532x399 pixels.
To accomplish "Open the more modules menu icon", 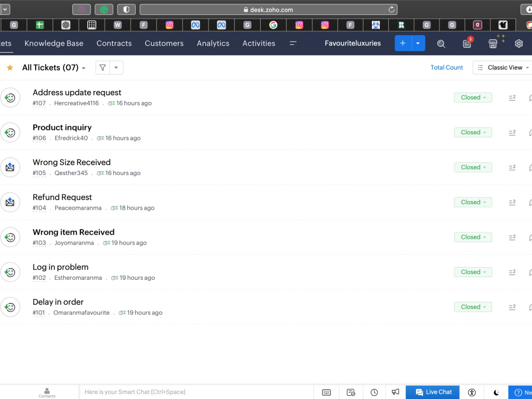I will point(293,43).
